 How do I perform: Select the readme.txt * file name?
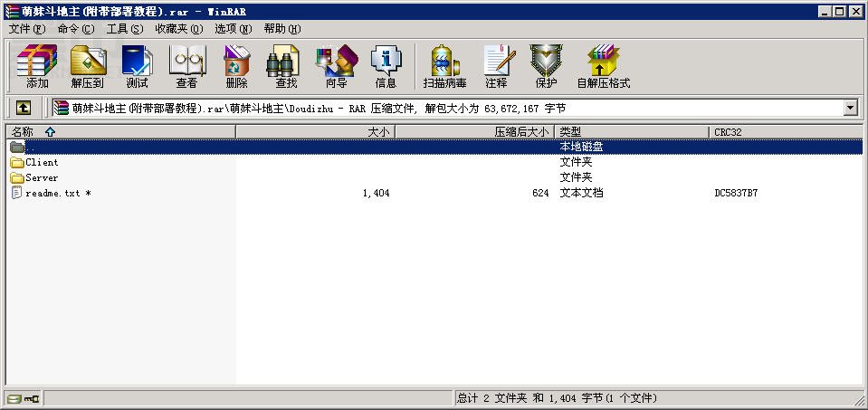58,193
